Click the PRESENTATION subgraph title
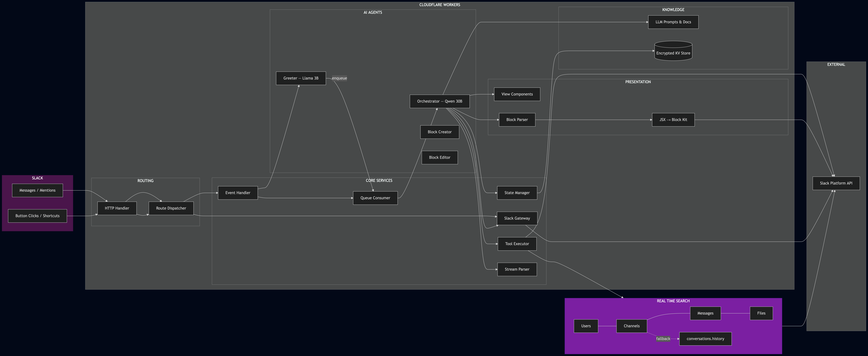Viewport: 868px width, 356px height. click(x=638, y=82)
